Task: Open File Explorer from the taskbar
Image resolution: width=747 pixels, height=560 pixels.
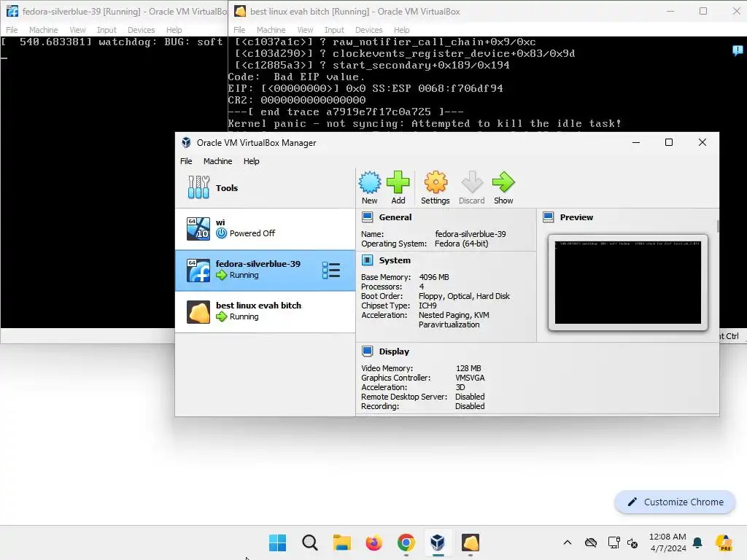Action: tap(341, 542)
